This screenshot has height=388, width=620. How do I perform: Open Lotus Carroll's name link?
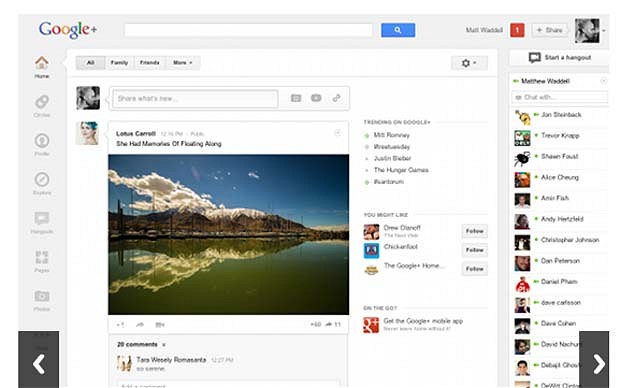click(136, 134)
